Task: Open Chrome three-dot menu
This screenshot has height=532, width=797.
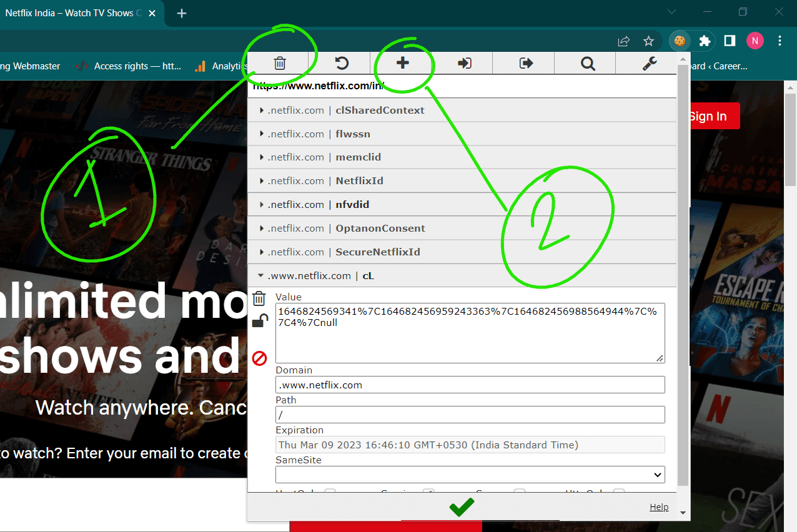Action: pyautogui.click(x=780, y=41)
